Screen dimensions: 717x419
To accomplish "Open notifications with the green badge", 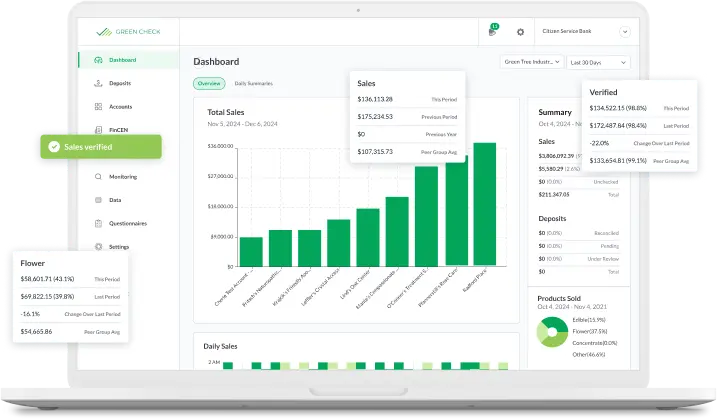I will pyautogui.click(x=492, y=32).
